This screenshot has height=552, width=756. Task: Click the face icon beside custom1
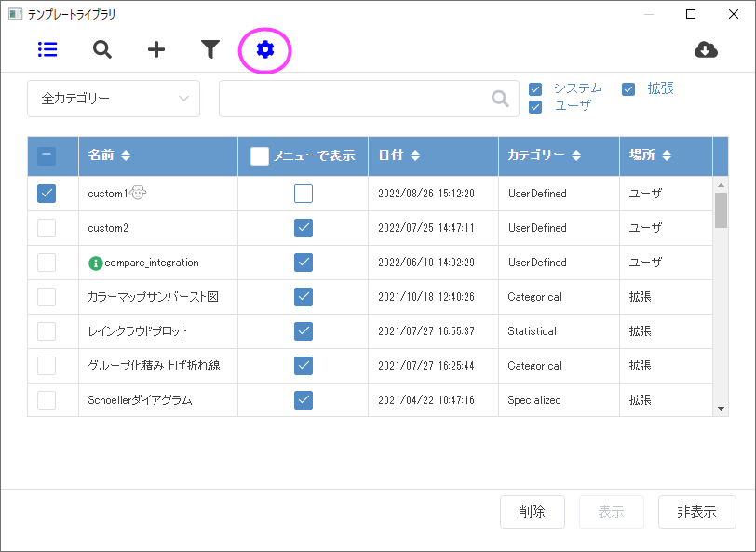tap(138, 193)
